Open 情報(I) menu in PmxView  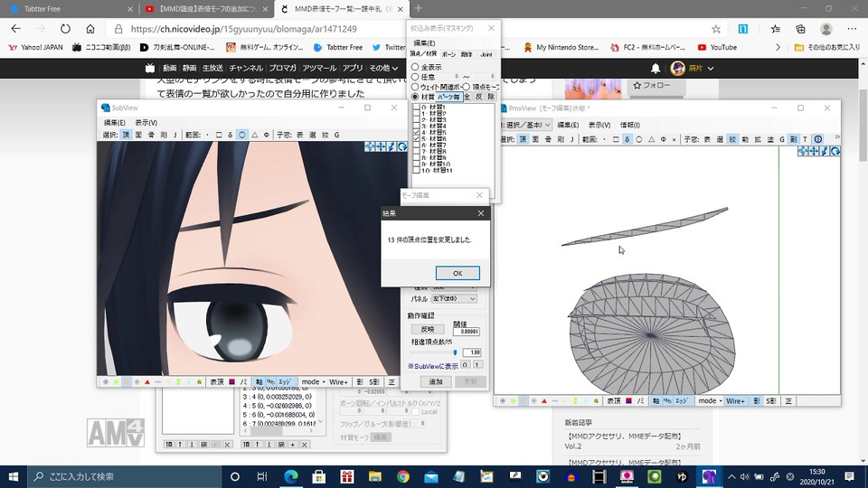630,125
